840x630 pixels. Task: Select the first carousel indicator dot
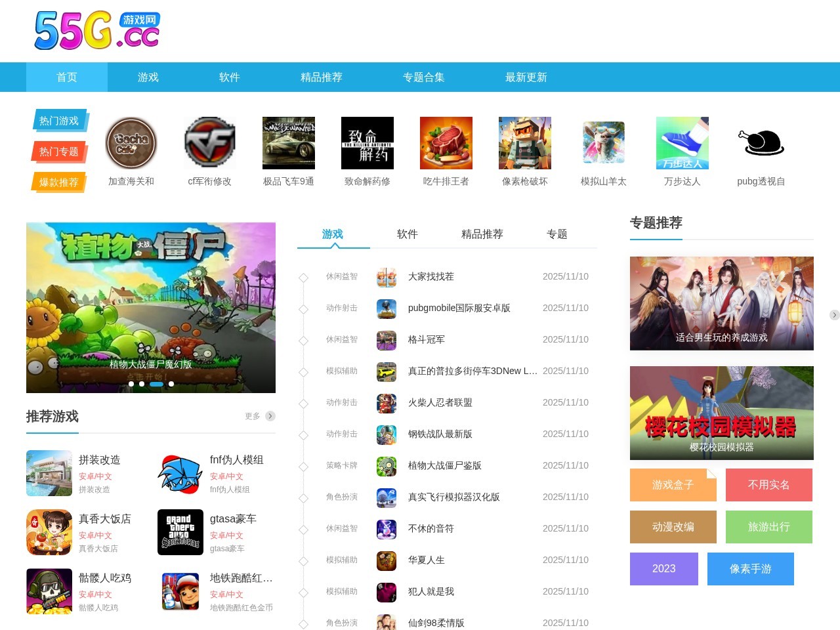(x=131, y=384)
